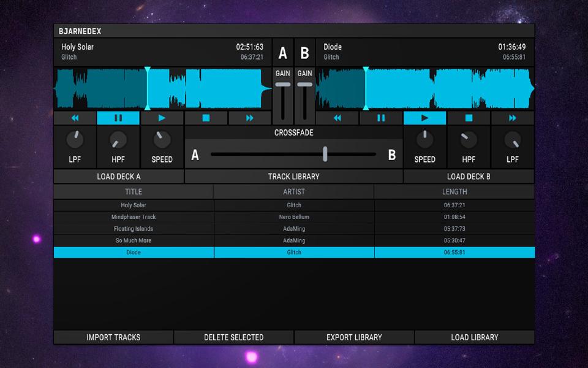Image resolution: width=588 pixels, height=368 pixels.
Task: Click rewind button on Deck A
Action: click(x=75, y=118)
